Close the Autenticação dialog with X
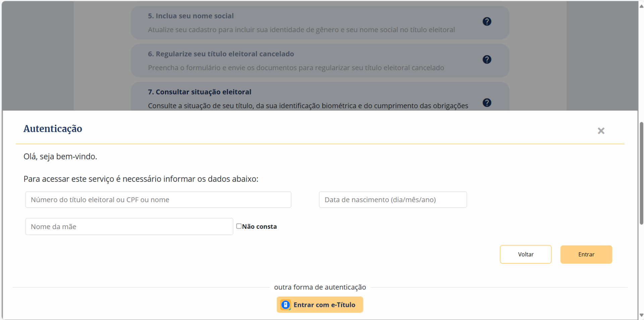The height and width of the screenshot is (320, 644). point(601,131)
